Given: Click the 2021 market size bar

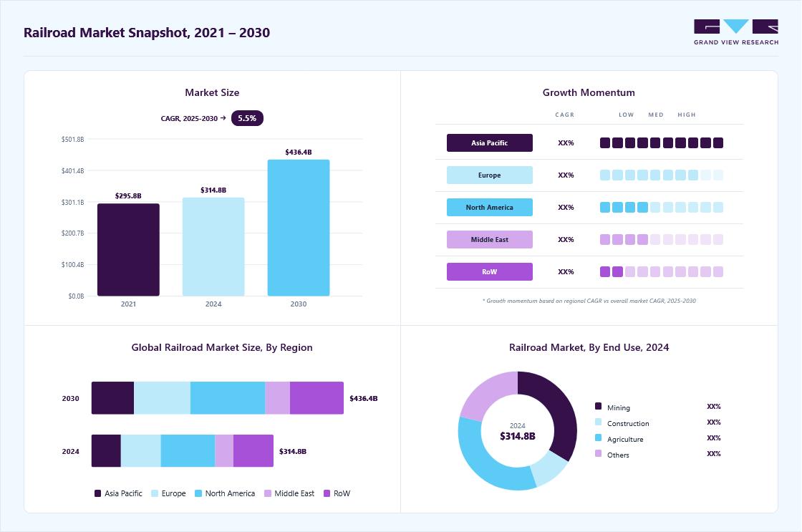Looking at the screenshot, I should 128,250.
